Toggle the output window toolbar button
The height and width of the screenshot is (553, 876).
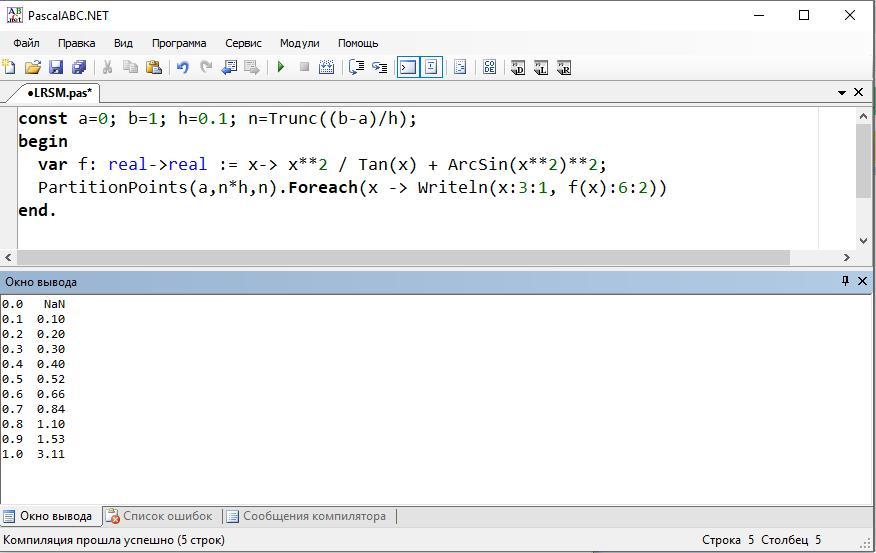(408, 68)
